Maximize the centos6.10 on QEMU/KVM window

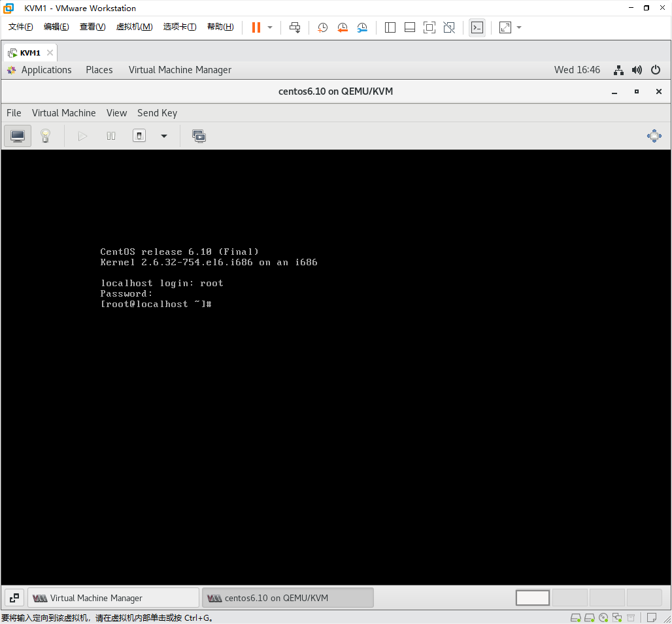pos(637,91)
